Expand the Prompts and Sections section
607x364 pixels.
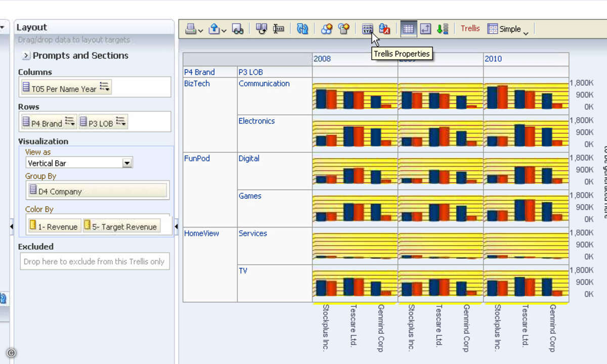coord(26,56)
